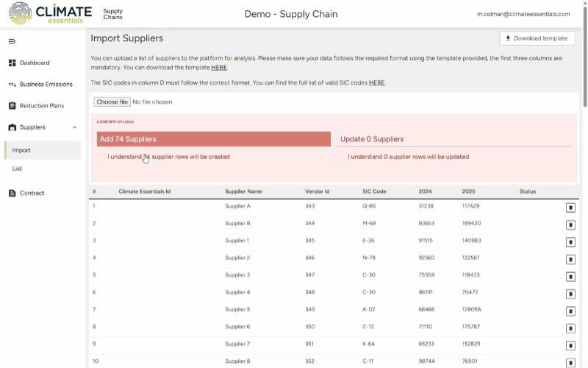Click the Climate Essentials Id column header
The width and height of the screenshot is (588, 368).
tap(145, 191)
